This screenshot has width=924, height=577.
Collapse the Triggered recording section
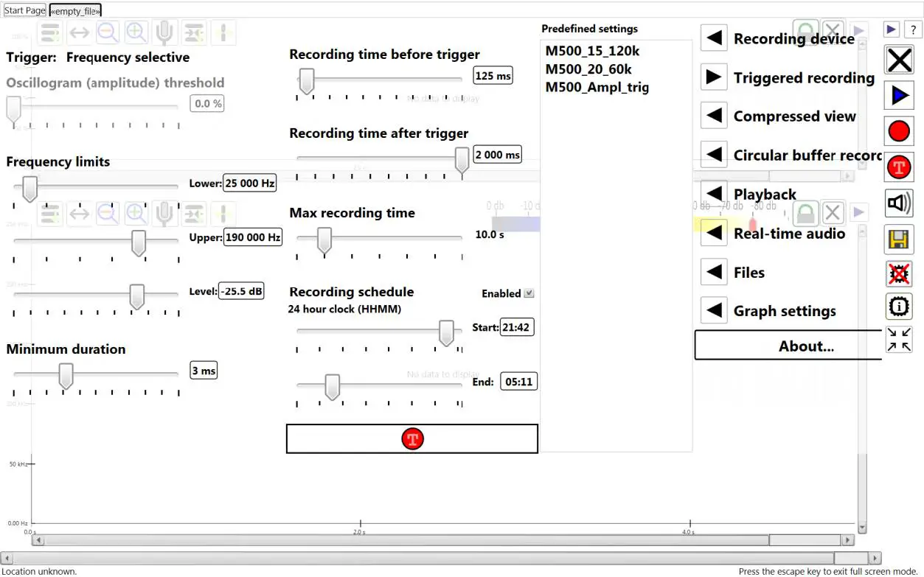pos(713,77)
